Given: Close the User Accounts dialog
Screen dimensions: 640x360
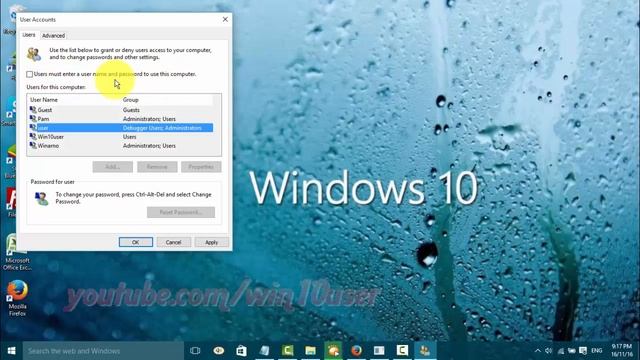Looking at the screenshot, I should [225, 19].
